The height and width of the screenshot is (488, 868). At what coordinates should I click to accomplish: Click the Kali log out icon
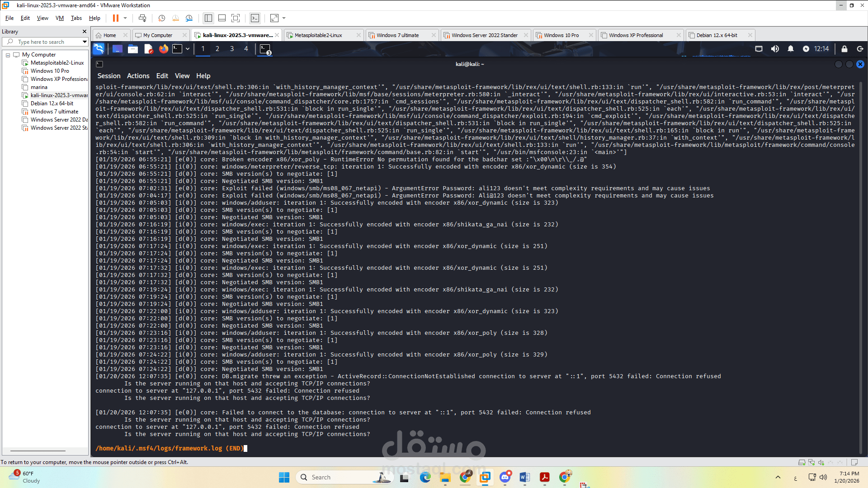pos(860,49)
